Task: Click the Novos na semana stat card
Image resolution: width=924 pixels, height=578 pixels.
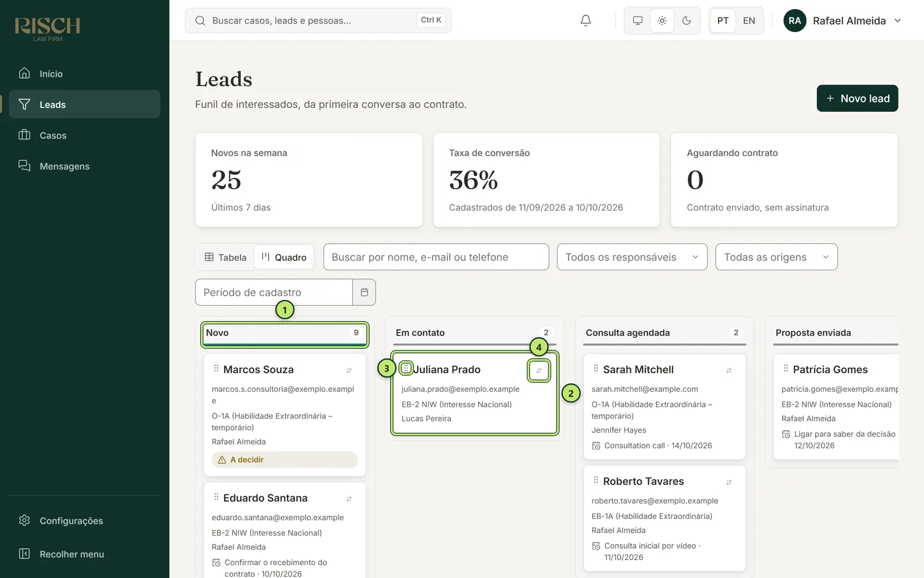Action: coord(309,180)
